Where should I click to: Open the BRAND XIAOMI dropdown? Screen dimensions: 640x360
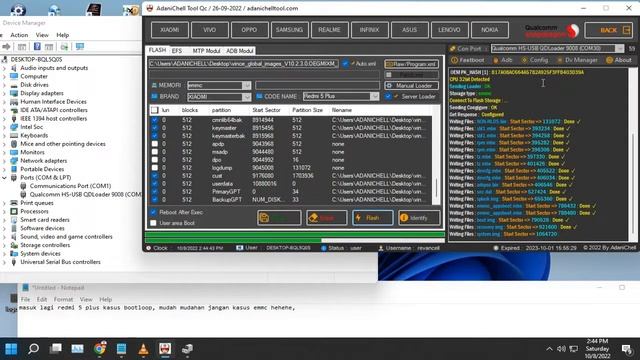coord(247,97)
